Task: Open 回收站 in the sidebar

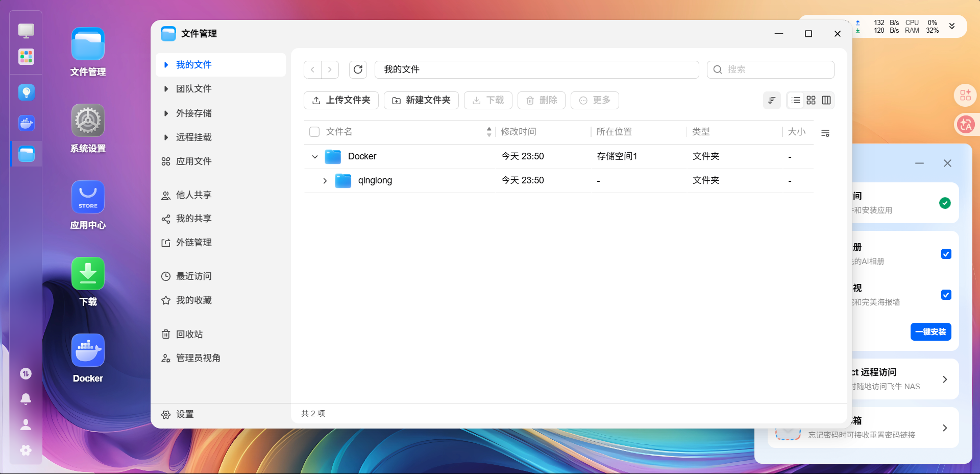Action: tap(220, 335)
